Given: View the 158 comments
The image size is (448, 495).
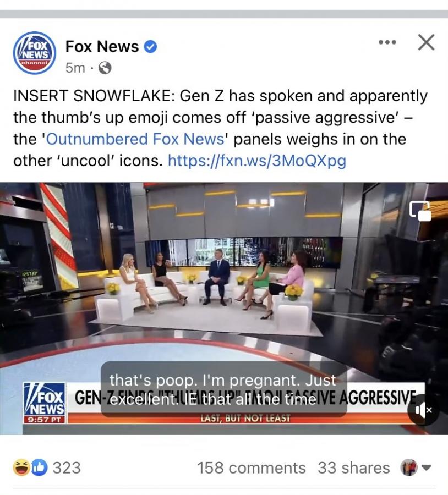Looking at the screenshot, I should point(252,468).
